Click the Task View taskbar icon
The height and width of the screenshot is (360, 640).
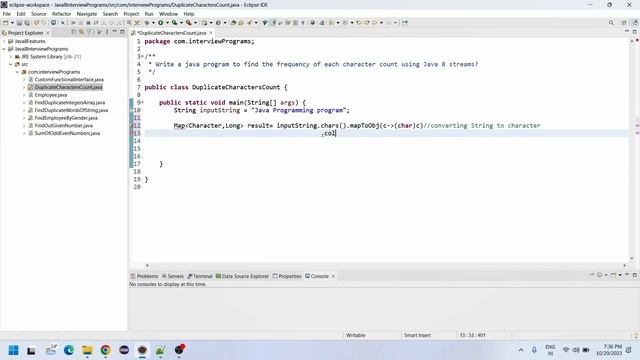click(x=31, y=351)
